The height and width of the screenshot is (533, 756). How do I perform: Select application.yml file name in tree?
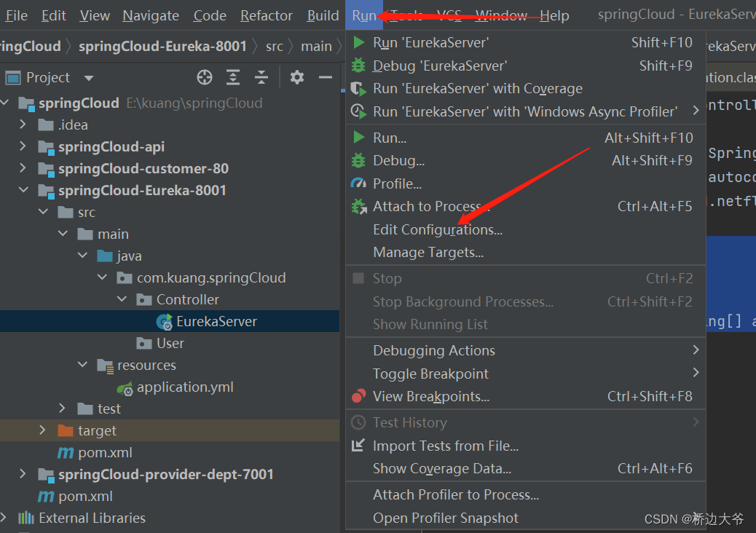coord(185,387)
